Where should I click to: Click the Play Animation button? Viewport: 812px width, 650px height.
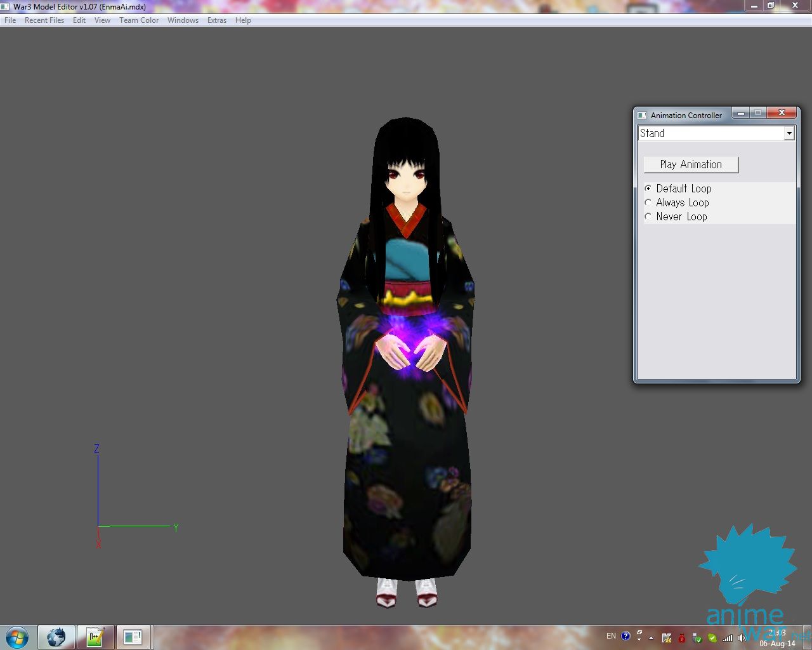pyautogui.click(x=691, y=164)
